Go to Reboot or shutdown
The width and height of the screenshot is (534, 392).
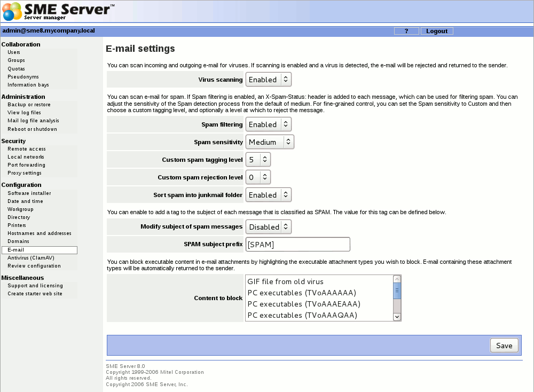tap(33, 129)
